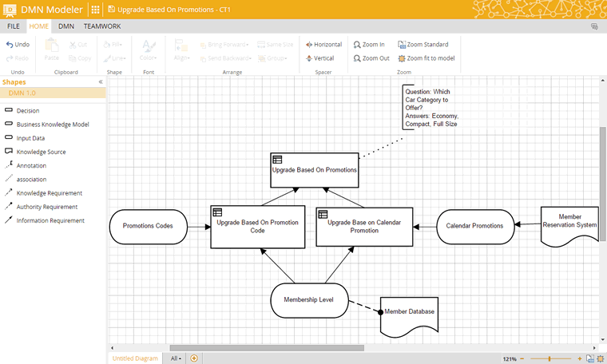The height and width of the screenshot is (364, 607).
Task: Click the save disk icon beside the title
Action: [111, 10]
